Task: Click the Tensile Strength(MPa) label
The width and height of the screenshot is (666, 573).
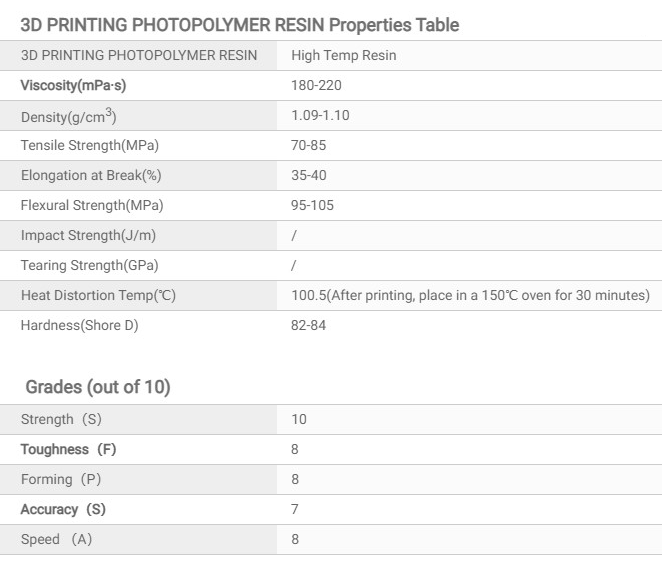Action: coord(90,145)
